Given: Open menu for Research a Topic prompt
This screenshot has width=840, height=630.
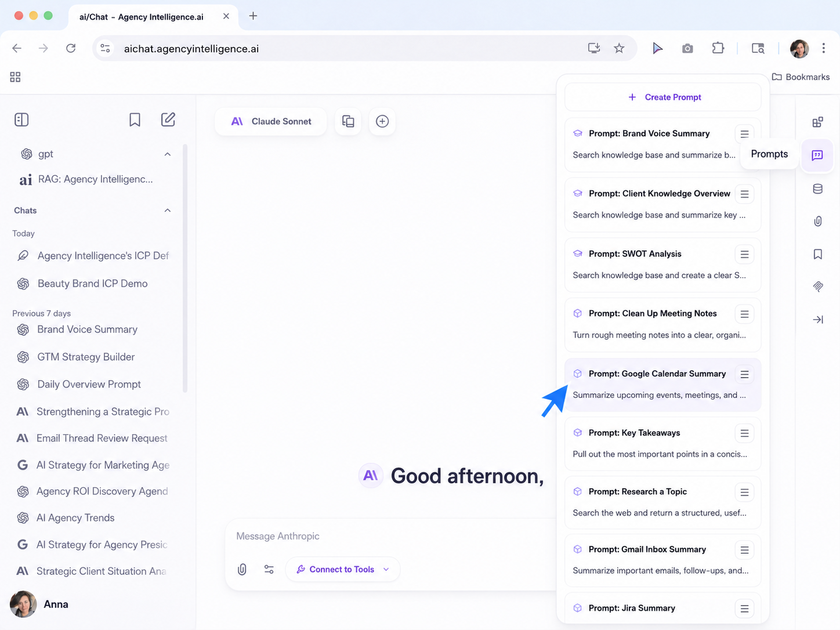Looking at the screenshot, I should 744,493.
